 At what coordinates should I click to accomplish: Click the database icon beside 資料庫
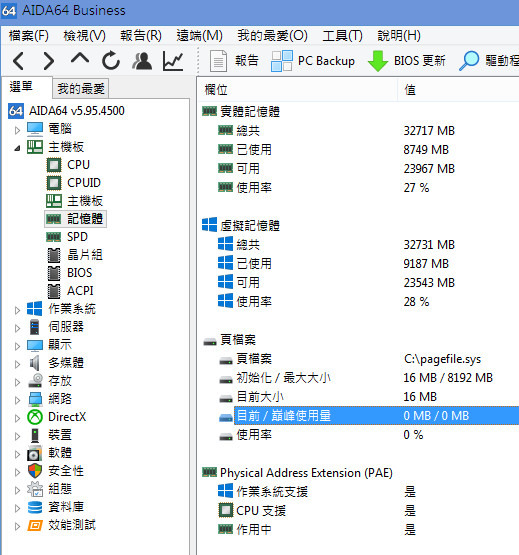click(x=35, y=507)
